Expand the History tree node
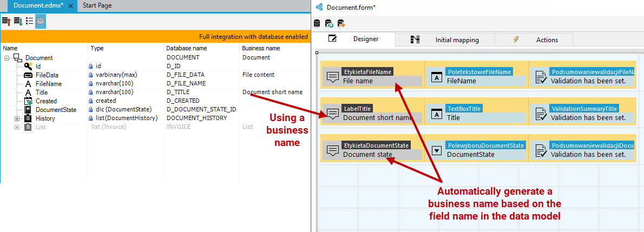 (x=17, y=118)
